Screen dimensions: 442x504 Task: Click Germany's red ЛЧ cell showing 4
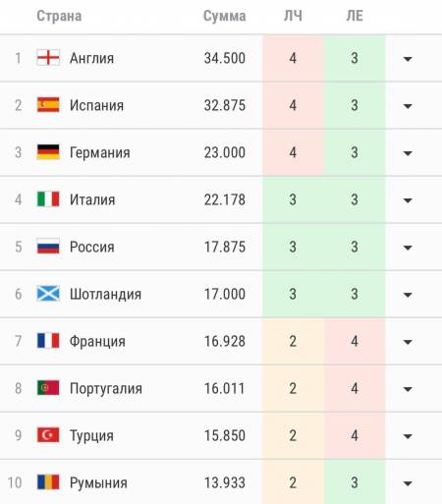tap(293, 152)
